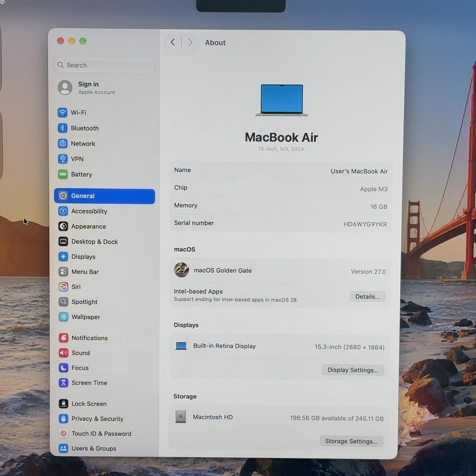Image resolution: width=476 pixels, height=476 pixels.
Task: Click the yellow minimize window button
Action: pyautogui.click(x=72, y=41)
